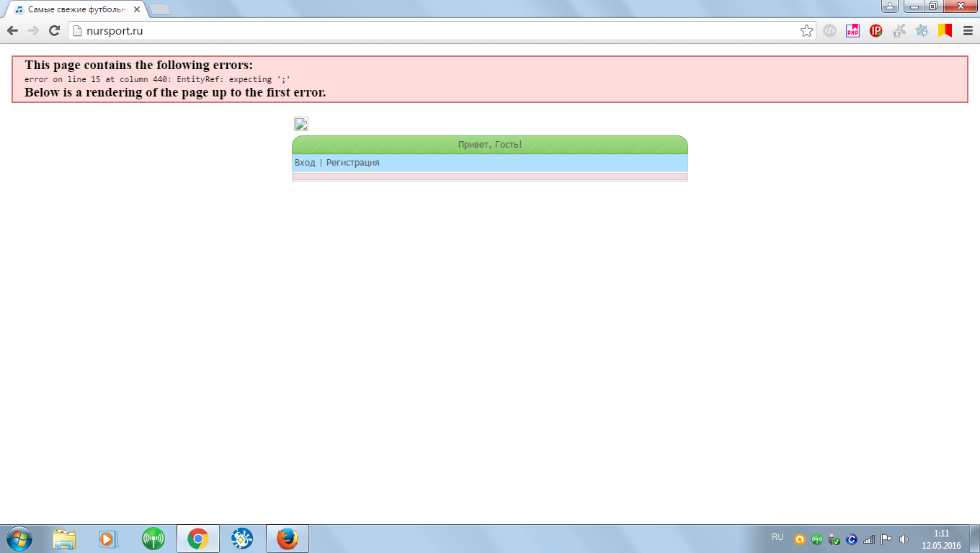Open the Chrome user profile button
The height and width of the screenshot is (553, 980).
point(890,6)
